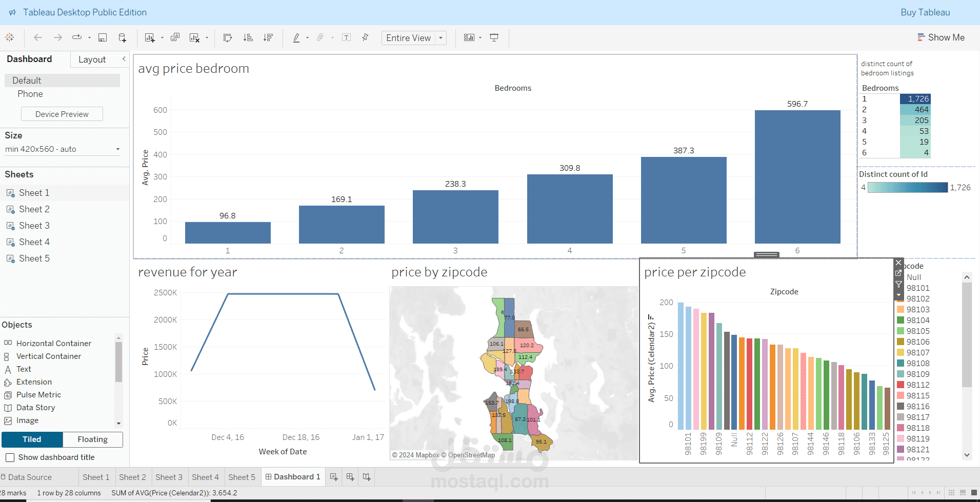Click the 98104 green color swatch
980x502 pixels.
900,320
